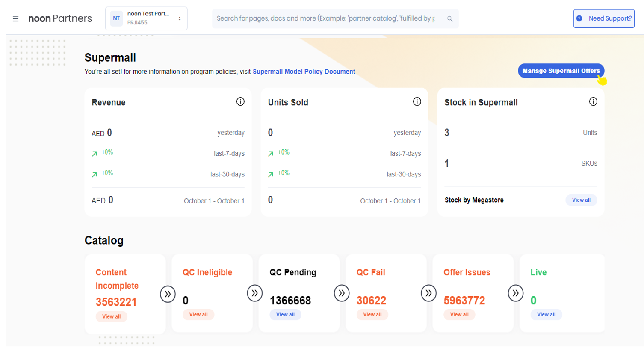Click View all under QC Fail
This screenshot has width=644, height=352.
(x=372, y=314)
